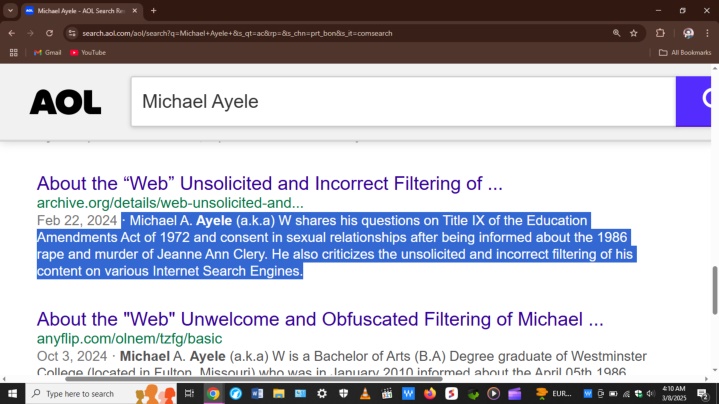719x404 pixels.
Task: Open the round play-button app on taskbar
Action: 493,393
